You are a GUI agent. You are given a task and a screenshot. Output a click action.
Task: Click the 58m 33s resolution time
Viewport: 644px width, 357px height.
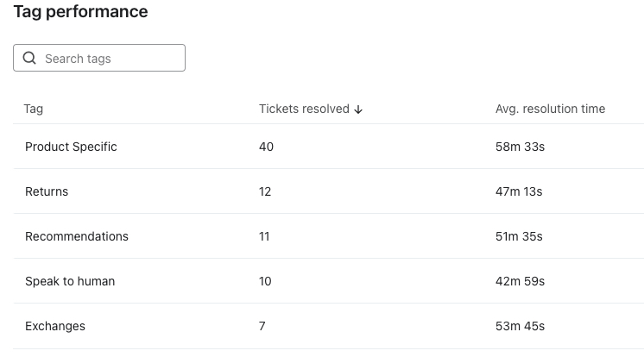point(520,147)
